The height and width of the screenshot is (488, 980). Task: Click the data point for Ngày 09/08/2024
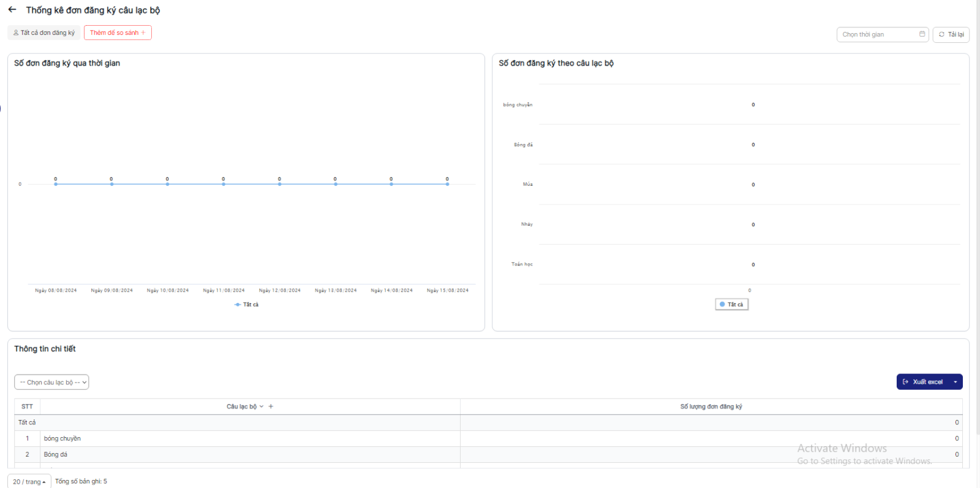point(111,184)
